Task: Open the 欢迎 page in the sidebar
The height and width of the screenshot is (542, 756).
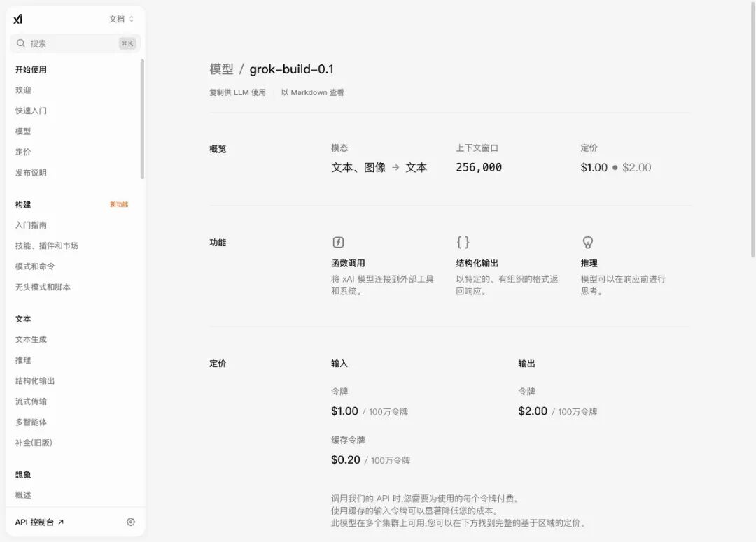Action: coord(23,90)
